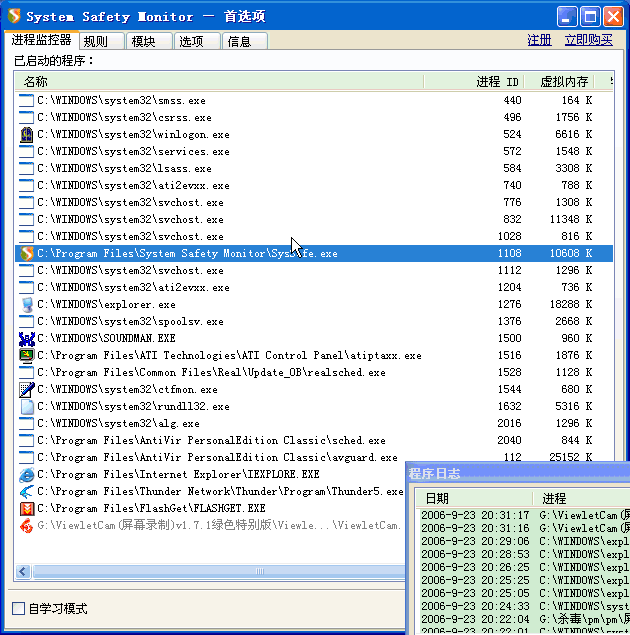Click the icon beside smss.exe
630x635 pixels.
pos(26,100)
